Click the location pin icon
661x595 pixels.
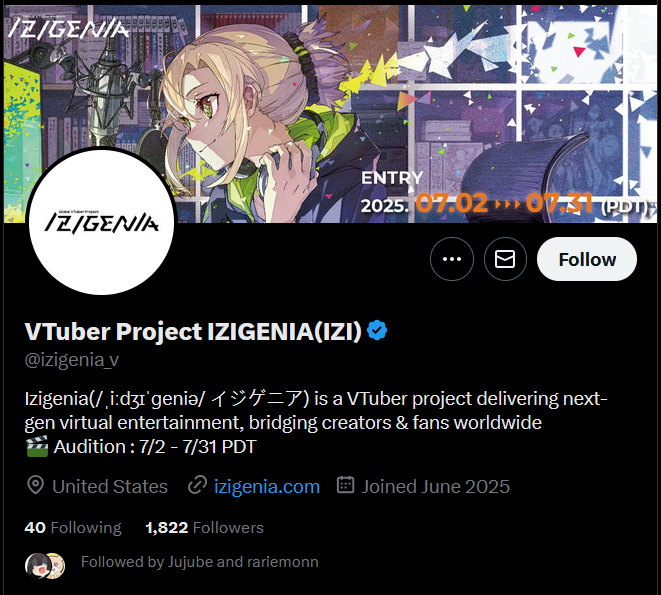point(35,485)
